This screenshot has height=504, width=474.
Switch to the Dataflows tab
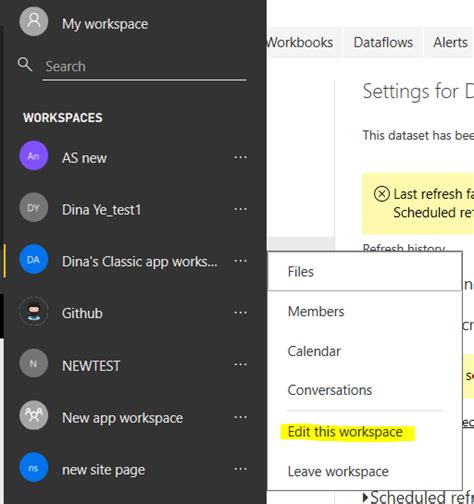coord(383,42)
